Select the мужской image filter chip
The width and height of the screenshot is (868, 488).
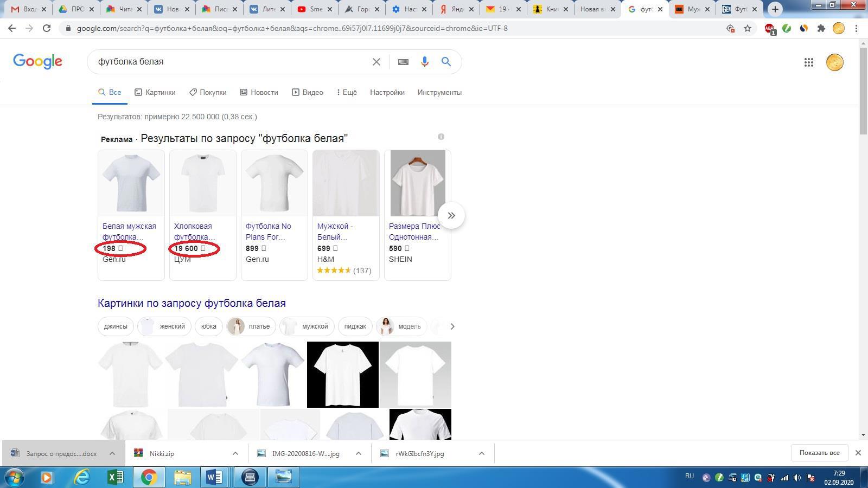pos(308,326)
